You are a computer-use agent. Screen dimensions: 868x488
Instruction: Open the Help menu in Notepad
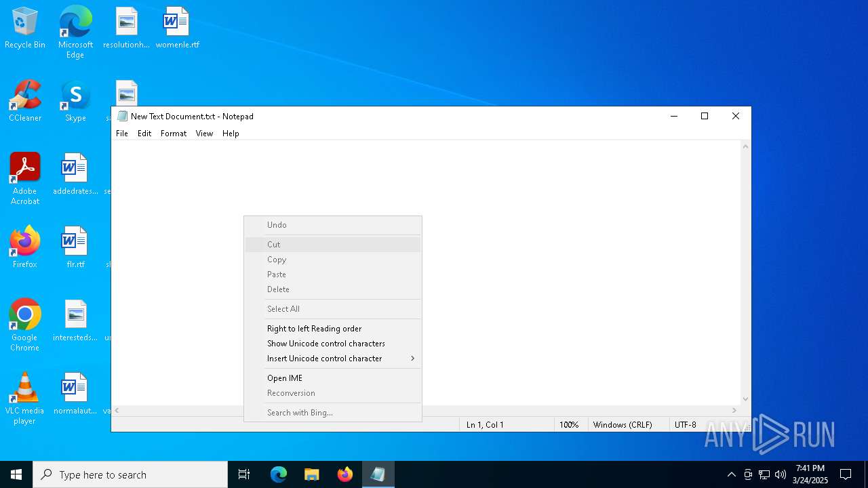tap(231, 134)
